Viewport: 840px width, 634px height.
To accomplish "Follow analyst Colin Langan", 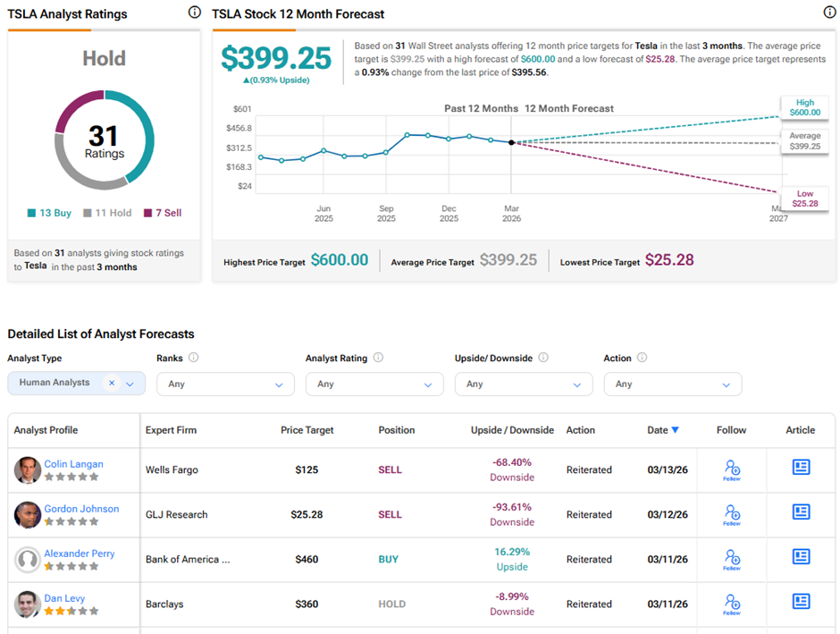I will 732,469.
